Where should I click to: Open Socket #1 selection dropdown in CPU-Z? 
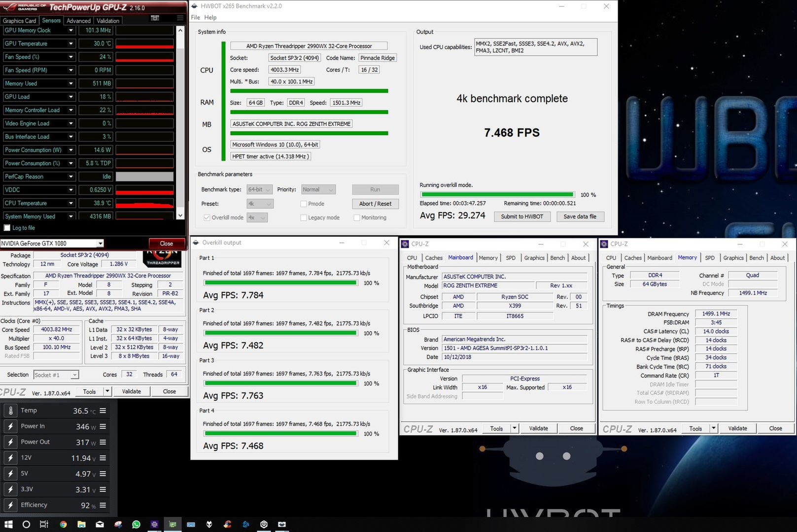56,375
